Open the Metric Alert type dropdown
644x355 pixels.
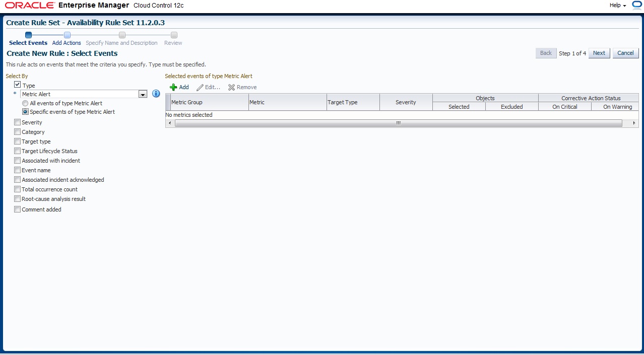pos(143,94)
